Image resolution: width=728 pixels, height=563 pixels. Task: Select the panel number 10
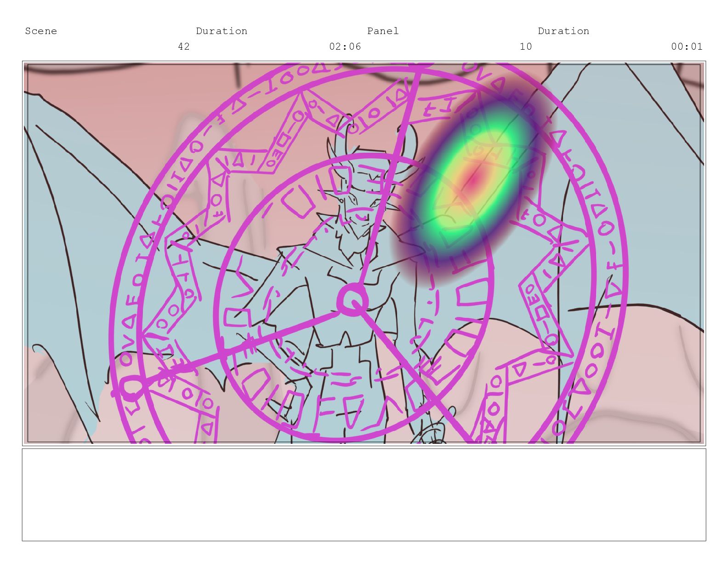526,46
